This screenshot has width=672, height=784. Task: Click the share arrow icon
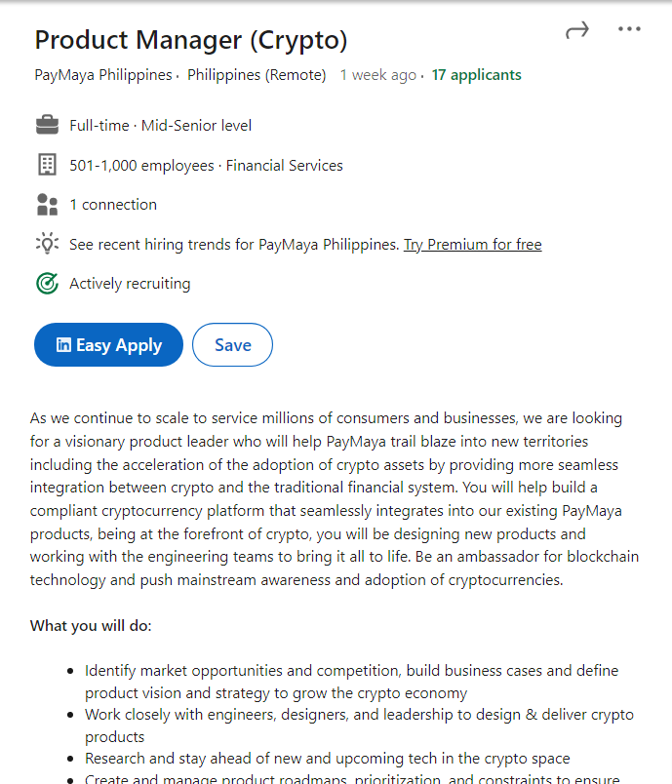[577, 30]
